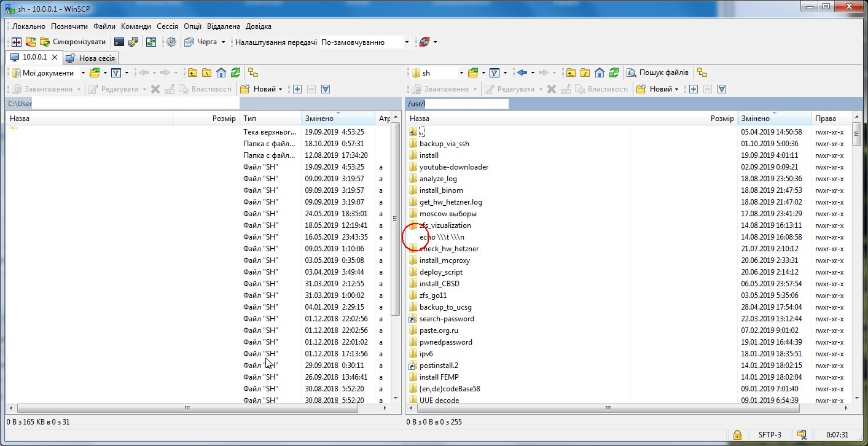The height and width of the screenshot is (446, 868).
Task: Open session in PuTTY icon
Action: click(133, 42)
